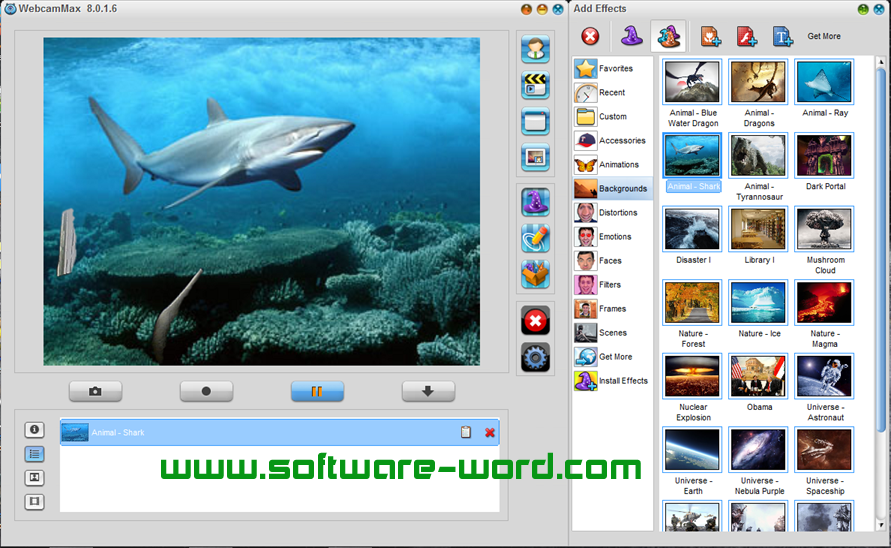The height and width of the screenshot is (548, 891).
Task: Open the Distortions category
Action: click(x=613, y=213)
